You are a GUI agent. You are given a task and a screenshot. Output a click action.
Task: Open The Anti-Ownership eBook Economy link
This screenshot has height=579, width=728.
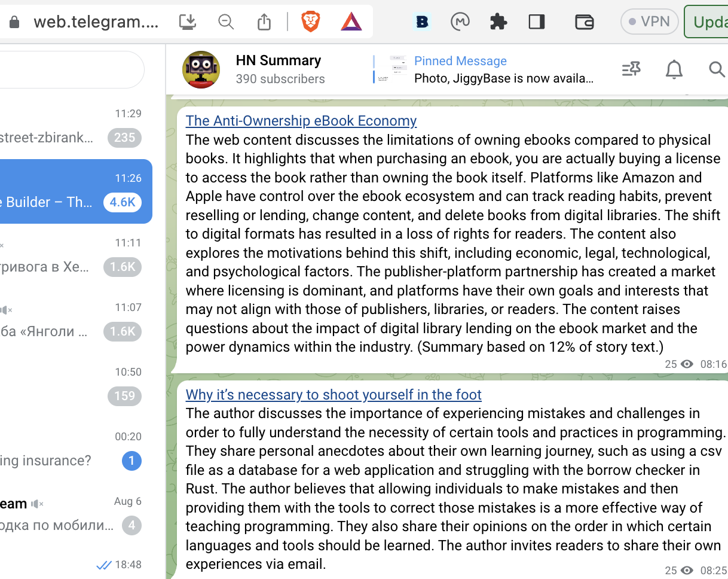pos(301,121)
